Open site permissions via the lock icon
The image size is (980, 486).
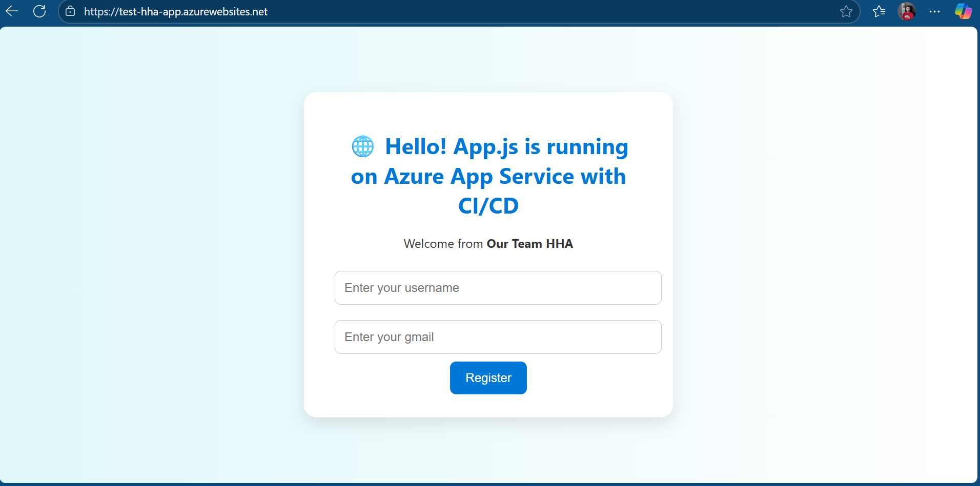point(70,11)
